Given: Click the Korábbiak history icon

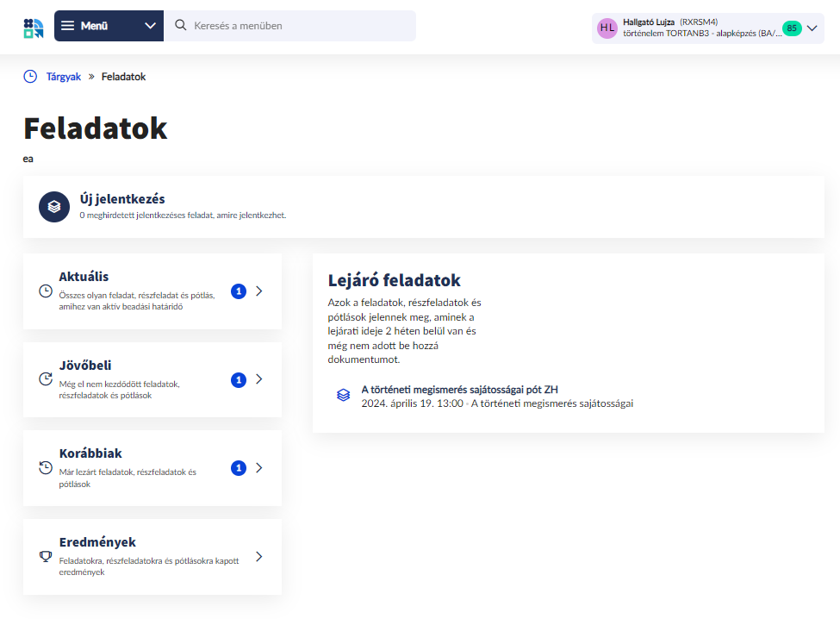Looking at the screenshot, I should [x=46, y=468].
